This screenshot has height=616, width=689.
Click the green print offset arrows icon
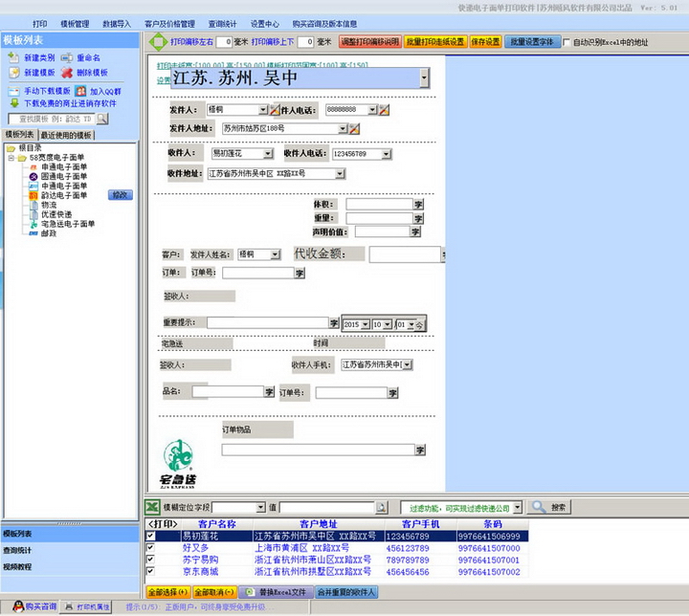(158, 42)
